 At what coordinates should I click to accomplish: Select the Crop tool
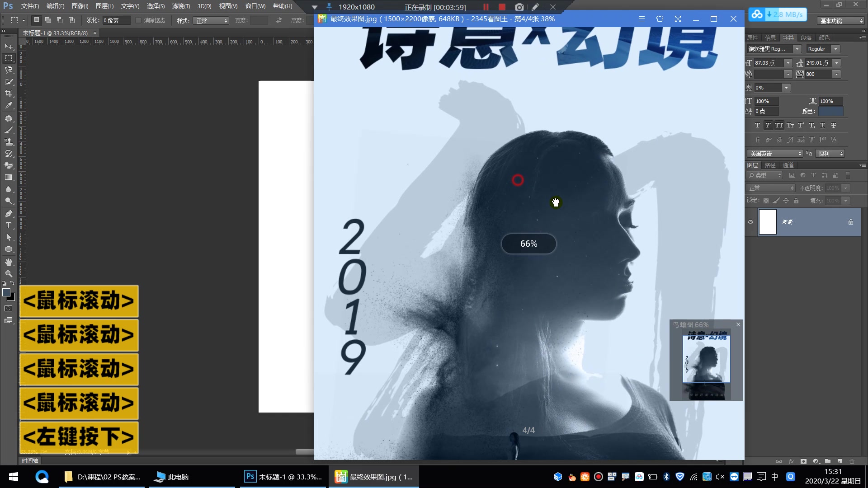[x=8, y=94]
